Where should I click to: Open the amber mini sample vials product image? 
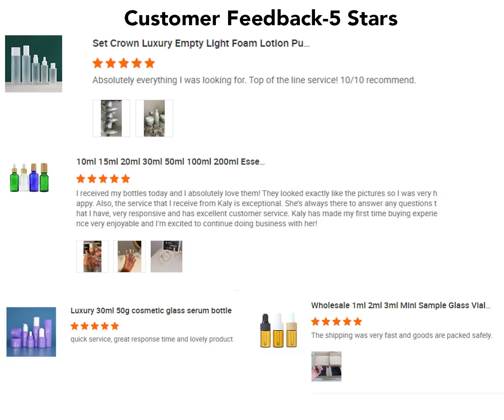(x=278, y=330)
